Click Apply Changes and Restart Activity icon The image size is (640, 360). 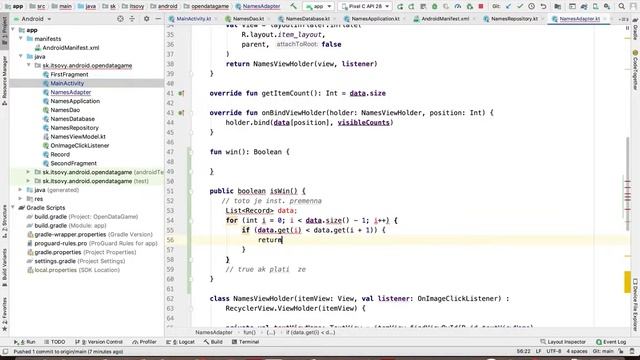411,6
